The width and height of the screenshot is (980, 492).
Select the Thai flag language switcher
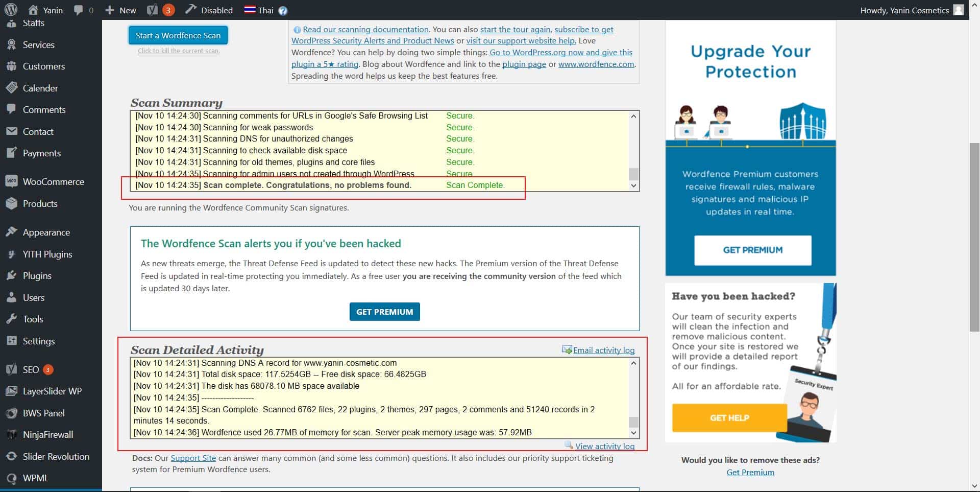click(x=250, y=10)
